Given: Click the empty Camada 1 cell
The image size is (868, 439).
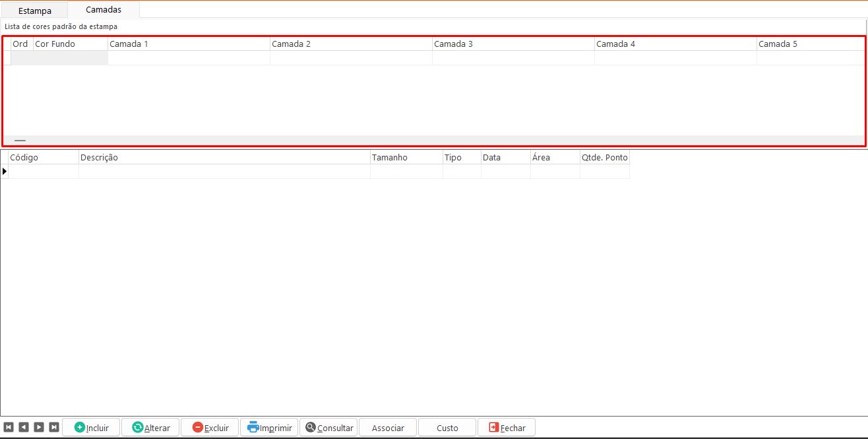Looking at the screenshot, I should (x=189, y=58).
